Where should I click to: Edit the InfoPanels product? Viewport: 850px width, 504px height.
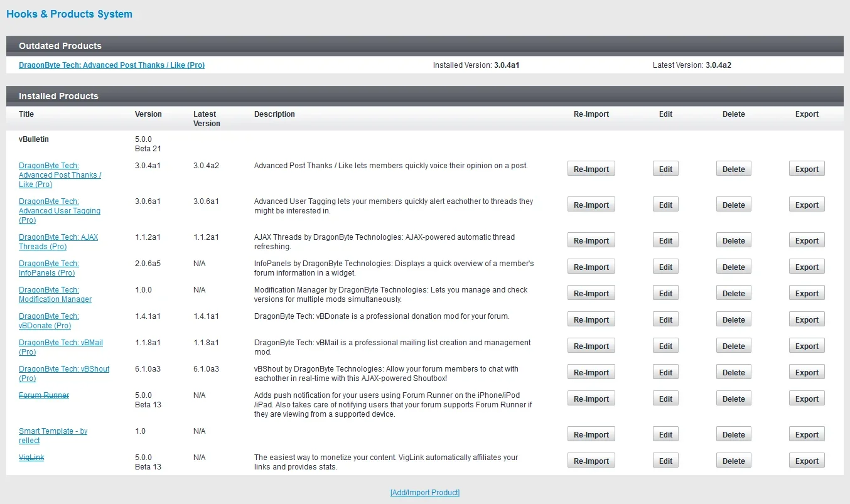pyautogui.click(x=666, y=267)
